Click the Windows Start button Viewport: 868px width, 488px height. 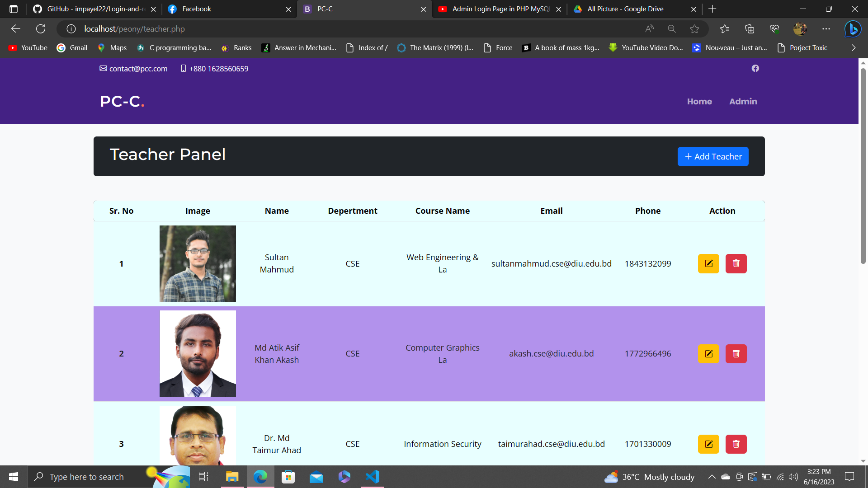(x=13, y=477)
